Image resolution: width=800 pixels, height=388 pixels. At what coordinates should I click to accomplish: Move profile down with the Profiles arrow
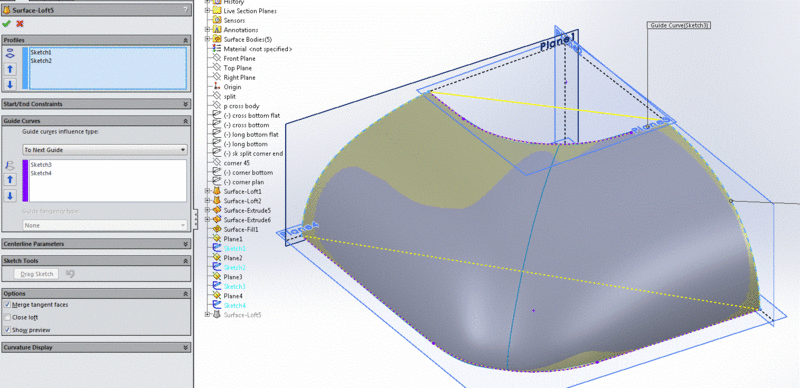coord(10,84)
